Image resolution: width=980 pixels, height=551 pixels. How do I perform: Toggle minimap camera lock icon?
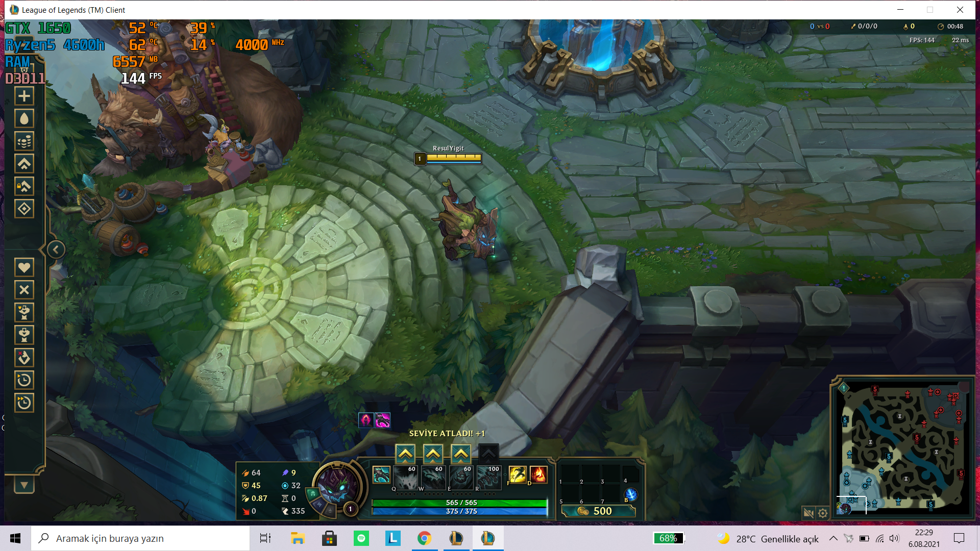(808, 513)
